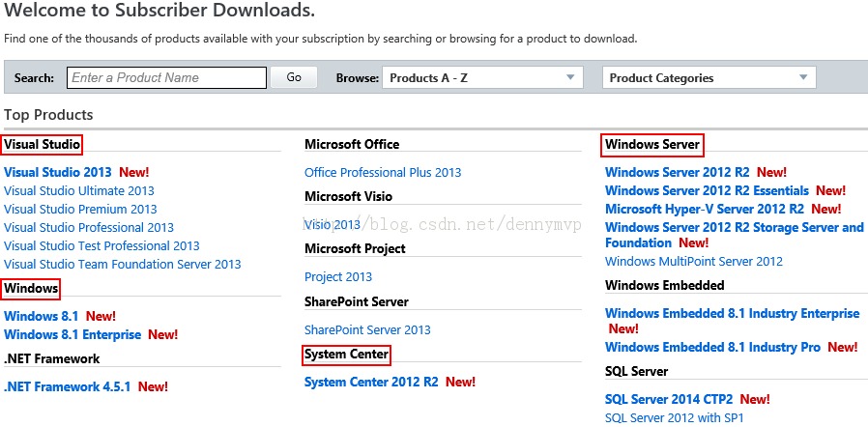Click the Go search button
This screenshot has height=427, width=868.
[x=294, y=77]
